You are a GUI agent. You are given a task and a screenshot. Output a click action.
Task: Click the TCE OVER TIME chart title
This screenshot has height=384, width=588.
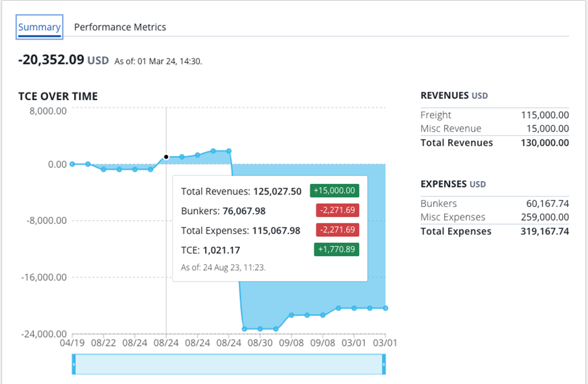58,96
